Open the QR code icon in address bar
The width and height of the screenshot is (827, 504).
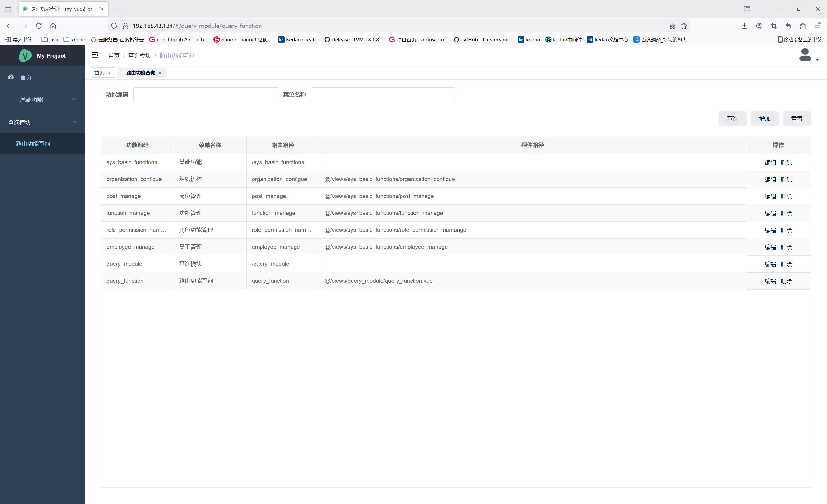pos(672,26)
